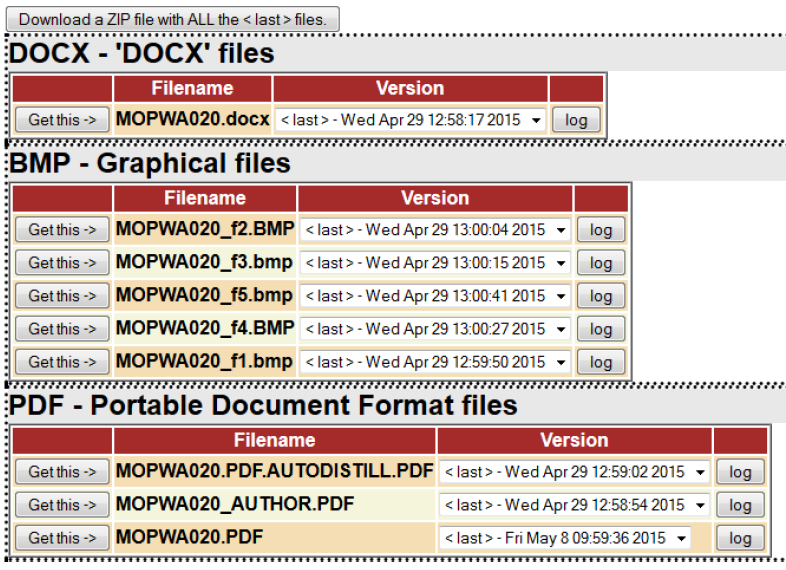786x570 pixels.
Task: View log for MOPWA020_f3.bmp
Action: [600, 263]
